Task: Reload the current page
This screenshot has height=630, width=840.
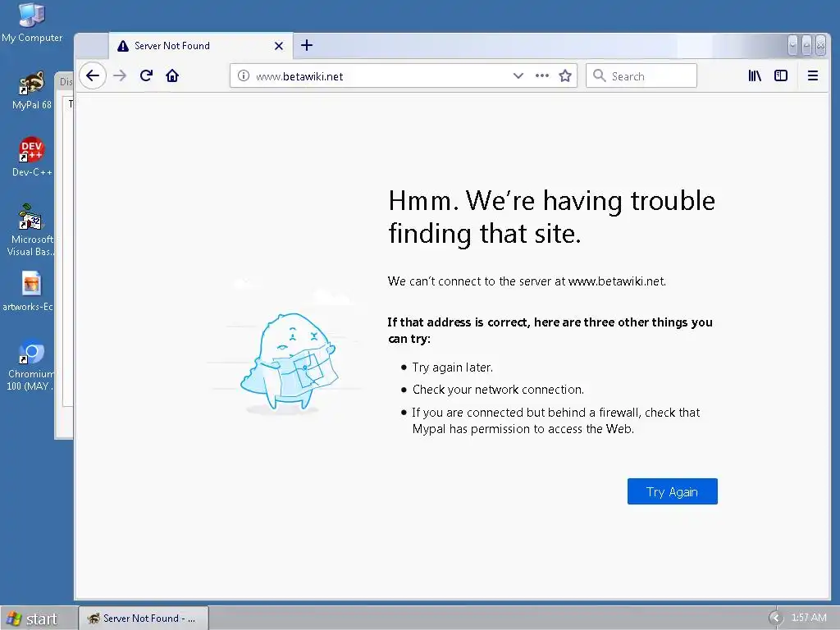Action: pyautogui.click(x=146, y=75)
